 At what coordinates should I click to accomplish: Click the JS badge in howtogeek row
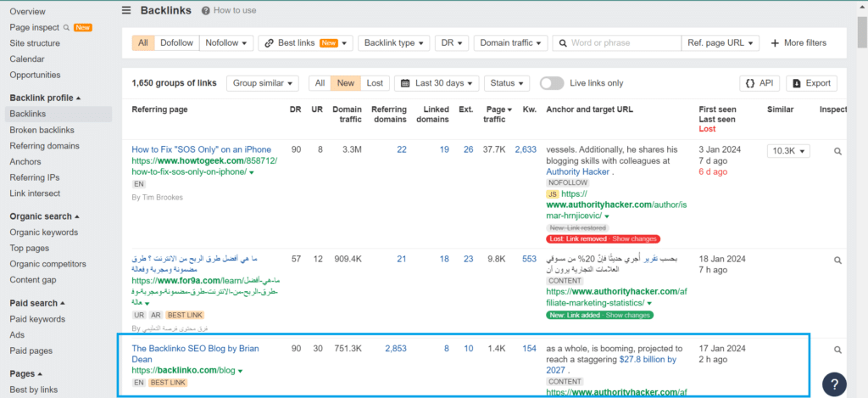point(552,194)
